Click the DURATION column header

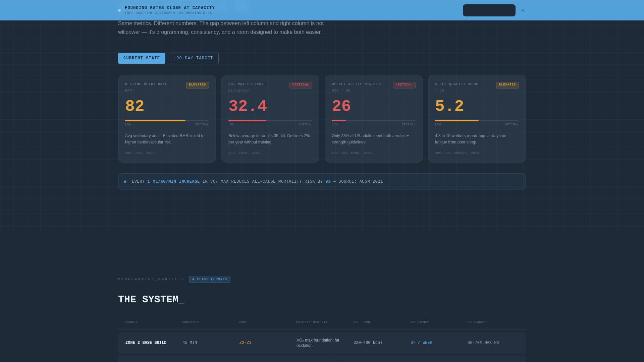(190, 322)
